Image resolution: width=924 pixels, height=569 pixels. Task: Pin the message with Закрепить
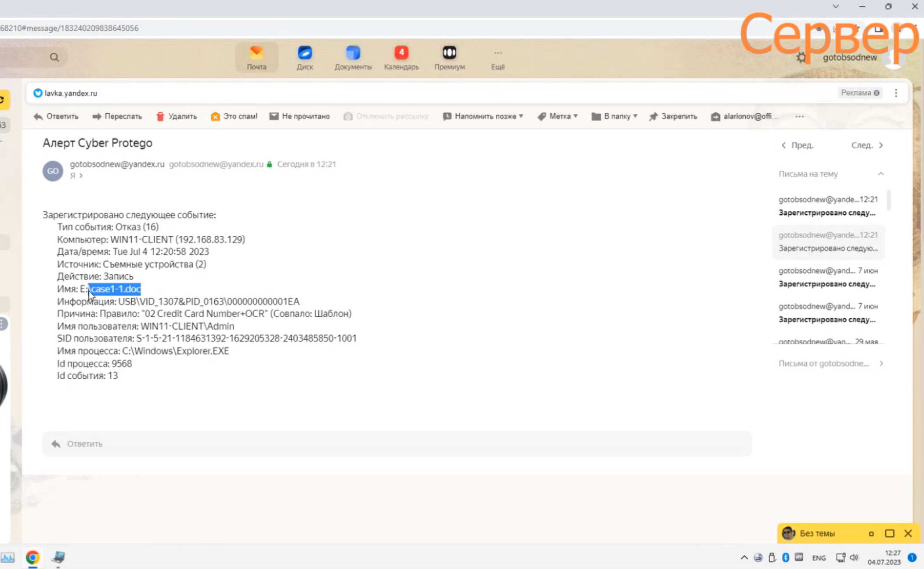(x=673, y=116)
